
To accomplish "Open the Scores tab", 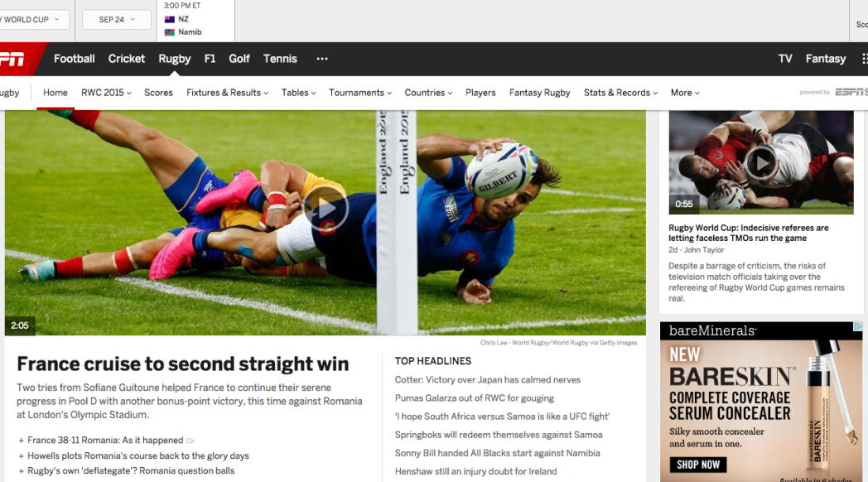I will click(x=158, y=93).
